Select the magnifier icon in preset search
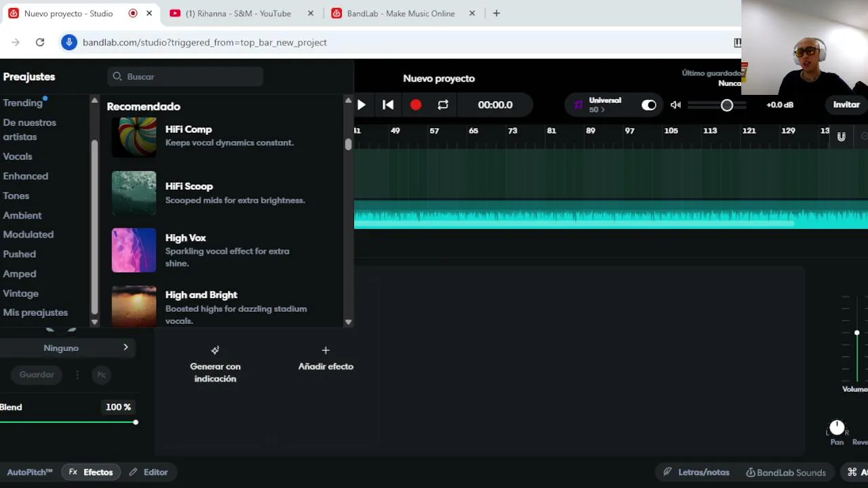 point(117,77)
